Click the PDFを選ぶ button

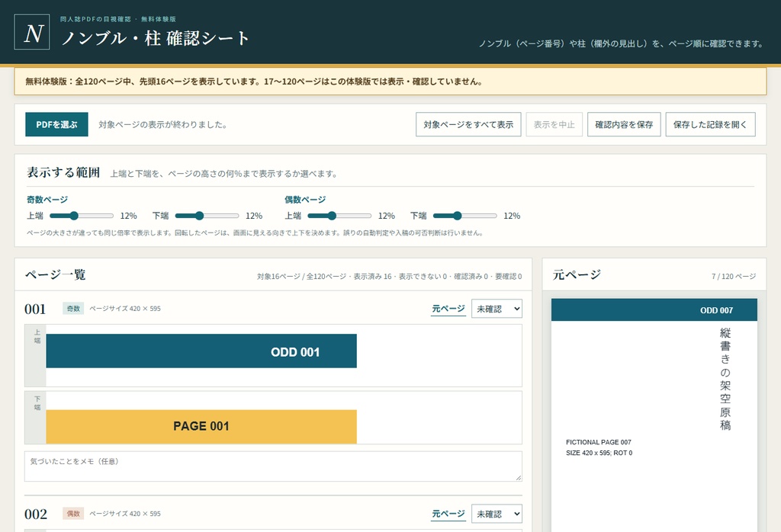[56, 124]
